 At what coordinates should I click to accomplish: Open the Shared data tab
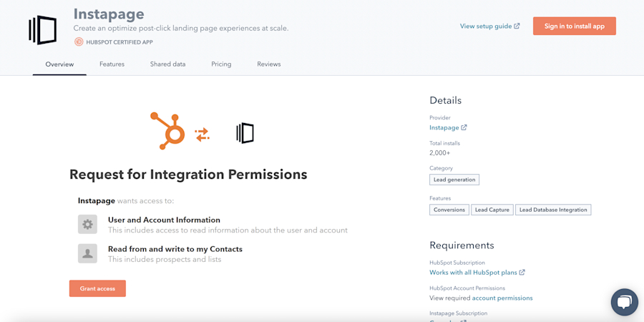(167, 64)
